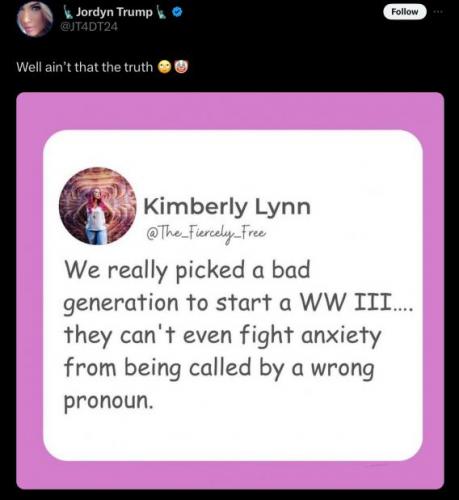Viewport: 459px width, 500px height.
Task: Click the Statue of Liberty emoji before the name
Action: tap(68, 12)
